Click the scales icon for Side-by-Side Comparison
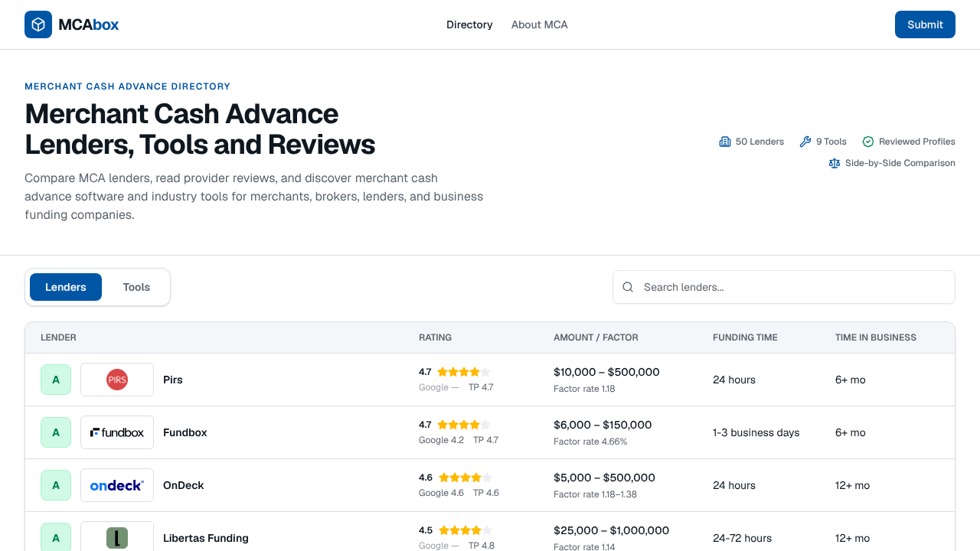Image resolution: width=980 pixels, height=551 pixels. pos(835,163)
